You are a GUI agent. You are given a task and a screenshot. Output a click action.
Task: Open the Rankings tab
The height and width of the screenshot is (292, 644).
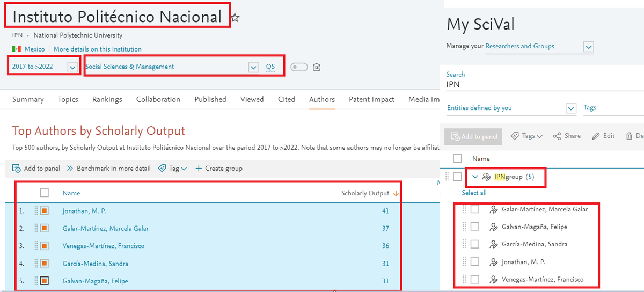[x=107, y=99]
